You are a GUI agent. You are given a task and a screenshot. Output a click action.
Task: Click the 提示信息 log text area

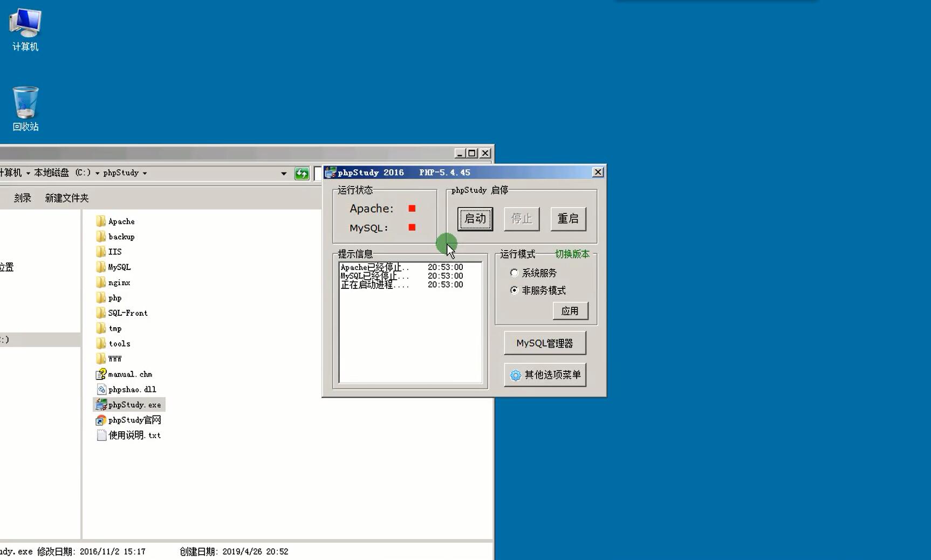coord(410,322)
